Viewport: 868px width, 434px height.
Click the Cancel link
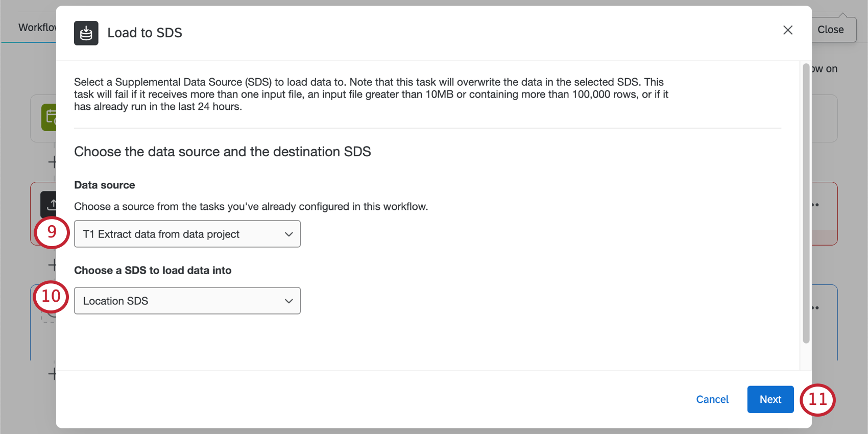[x=712, y=399]
